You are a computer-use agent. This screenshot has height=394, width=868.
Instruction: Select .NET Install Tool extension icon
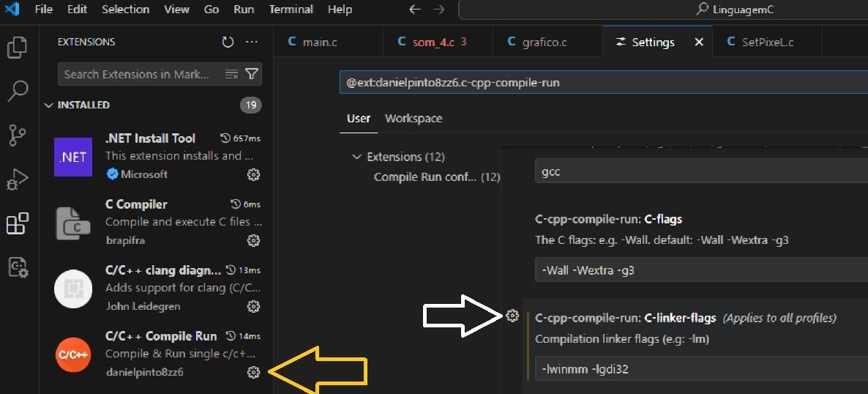coord(73,157)
